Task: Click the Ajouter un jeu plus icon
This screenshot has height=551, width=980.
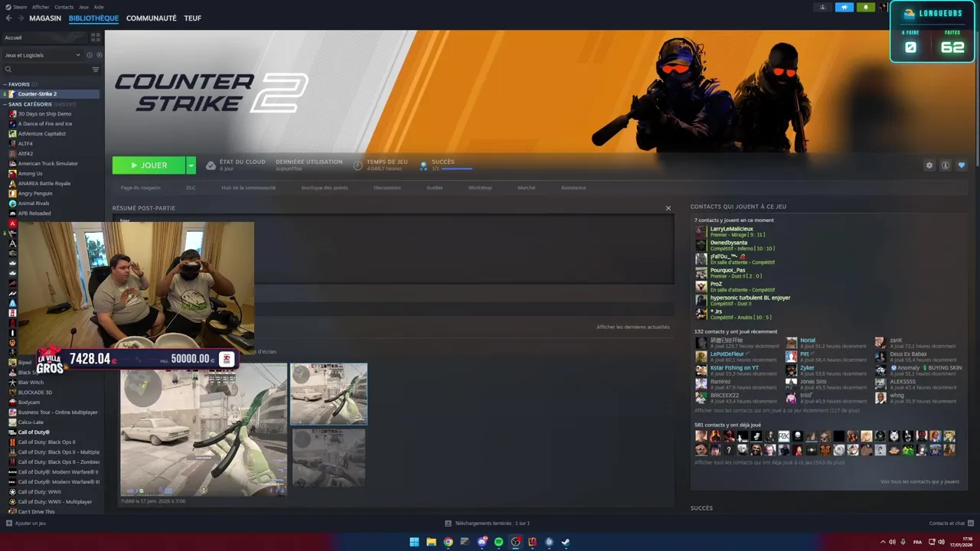Action: click(x=9, y=523)
